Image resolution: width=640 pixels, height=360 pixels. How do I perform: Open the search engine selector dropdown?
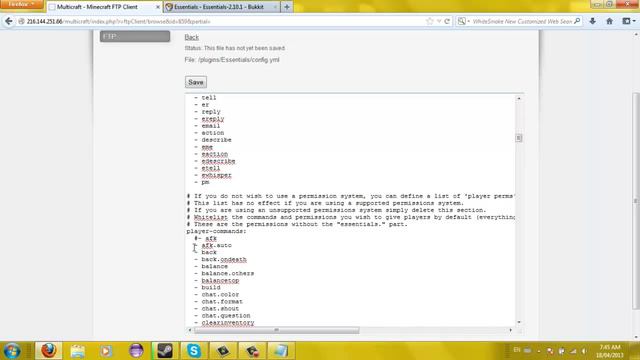click(463, 21)
